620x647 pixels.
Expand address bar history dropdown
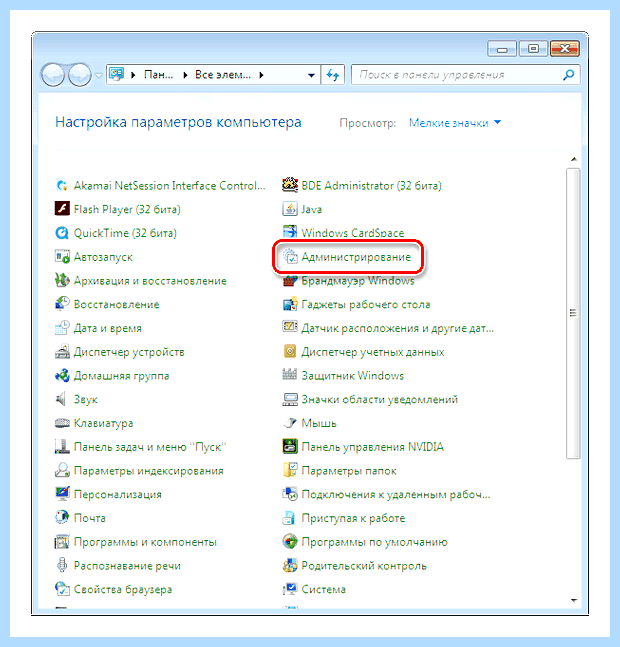tap(311, 75)
